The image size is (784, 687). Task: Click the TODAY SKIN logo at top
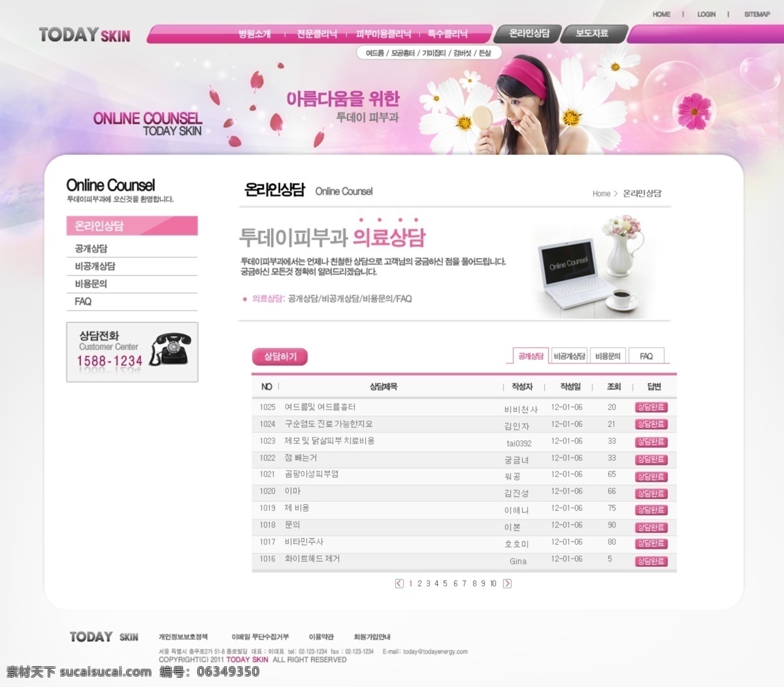[84, 35]
